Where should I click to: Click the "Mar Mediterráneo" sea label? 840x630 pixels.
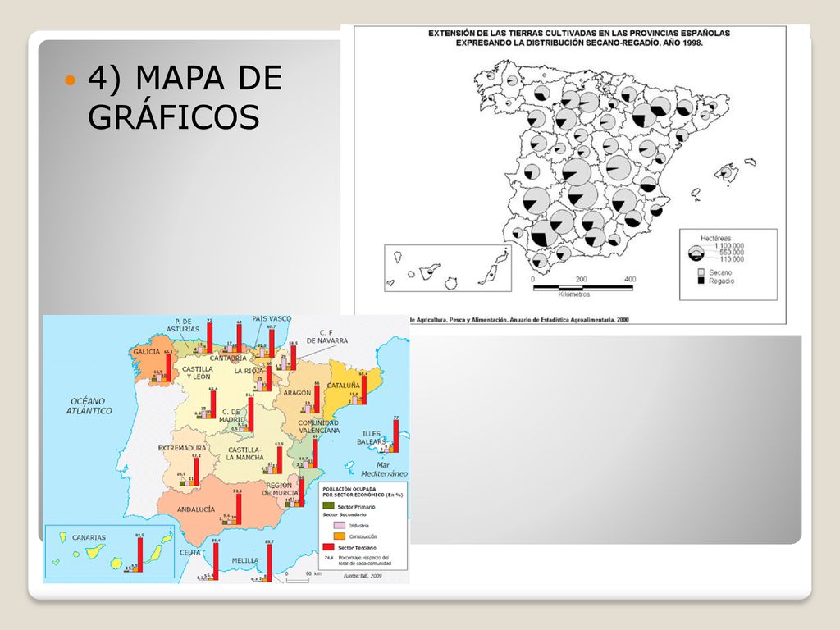coord(384,469)
